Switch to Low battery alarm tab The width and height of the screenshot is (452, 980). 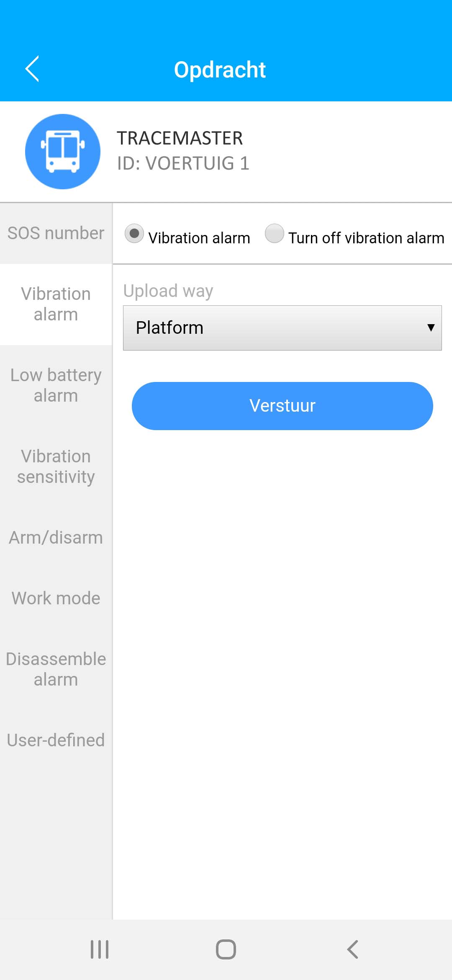tap(56, 385)
